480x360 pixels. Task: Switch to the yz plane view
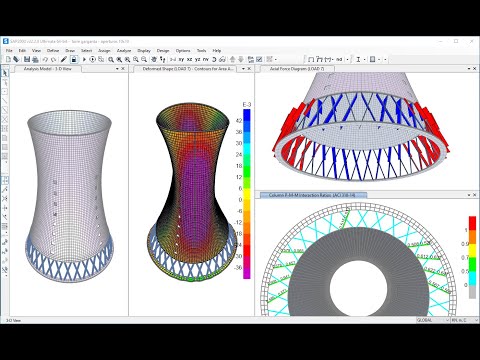tap(198, 59)
